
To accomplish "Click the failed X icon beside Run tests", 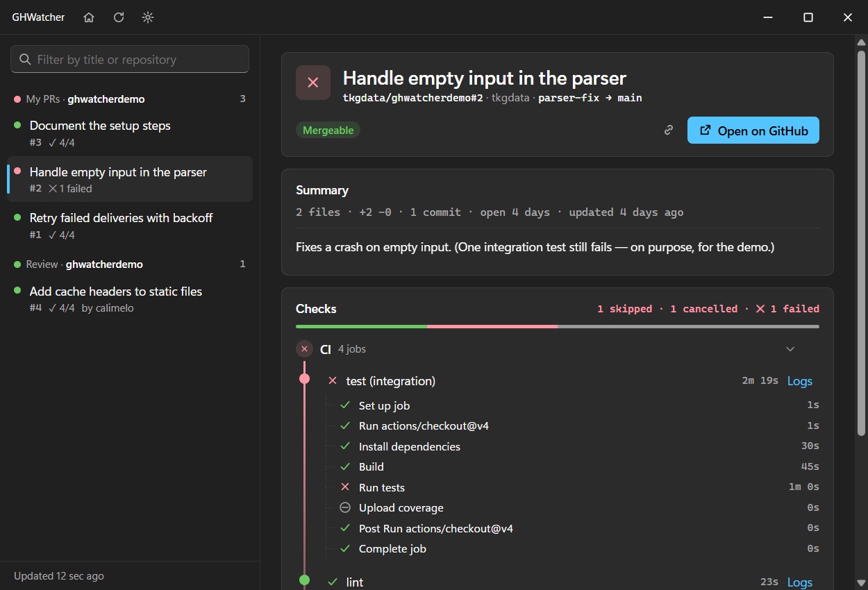I will (345, 487).
